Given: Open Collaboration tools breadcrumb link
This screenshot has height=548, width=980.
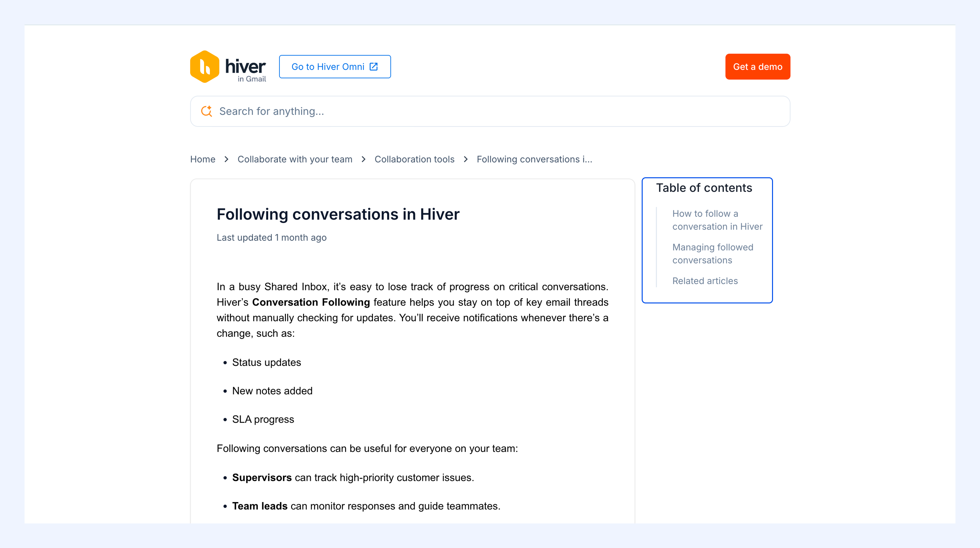Looking at the screenshot, I should pos(414,159).
